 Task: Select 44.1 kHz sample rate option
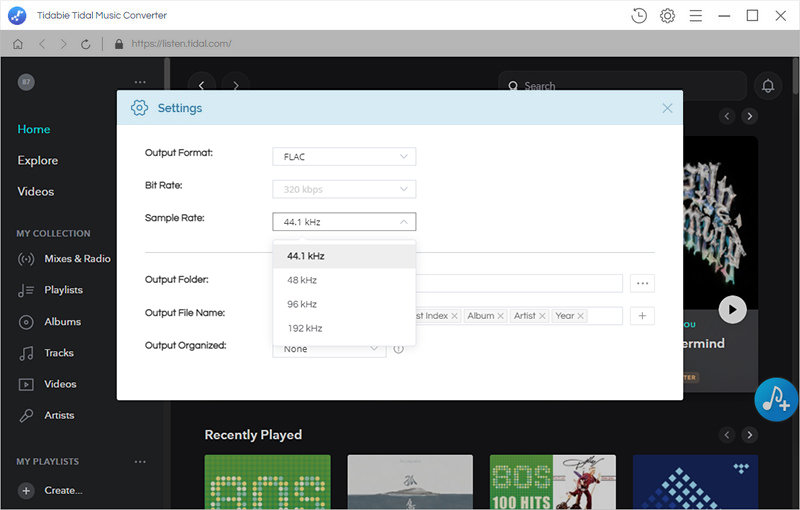(344, 256)
